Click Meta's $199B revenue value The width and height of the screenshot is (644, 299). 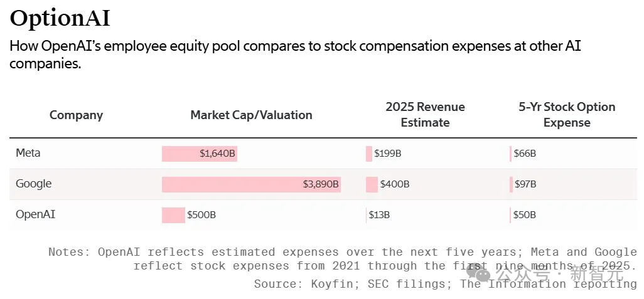tap(387, 154)
